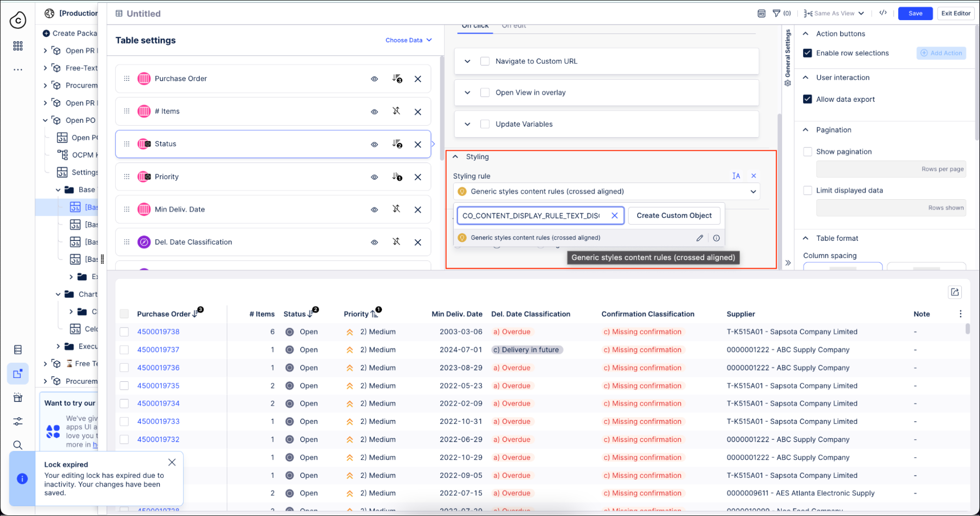Remove the Status column
This screenshot has width=980, height=516.
(418, 144)
